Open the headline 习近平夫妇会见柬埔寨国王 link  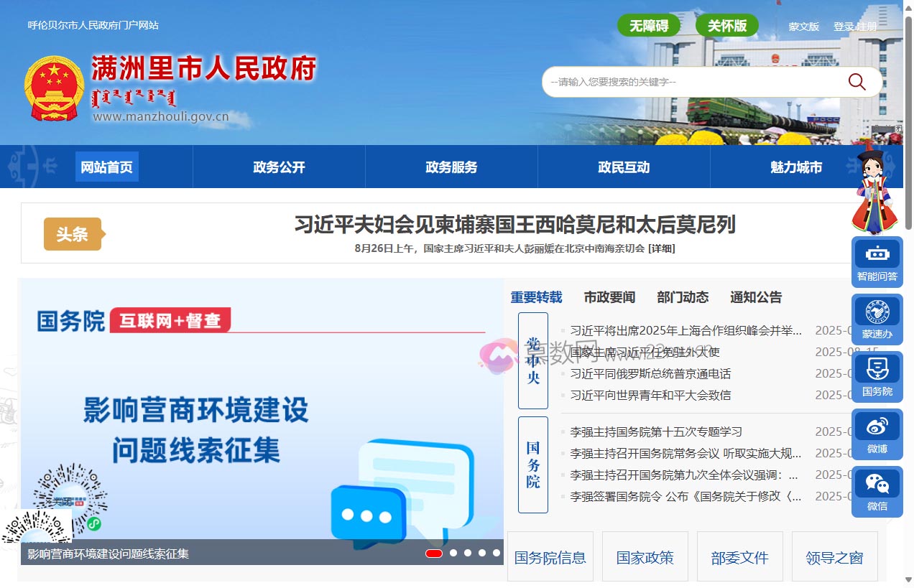[x=516, y=225]
